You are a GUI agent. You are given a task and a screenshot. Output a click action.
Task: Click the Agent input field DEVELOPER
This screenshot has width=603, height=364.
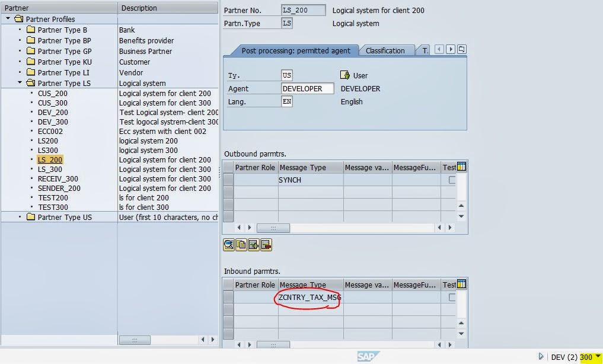(307, 88)
